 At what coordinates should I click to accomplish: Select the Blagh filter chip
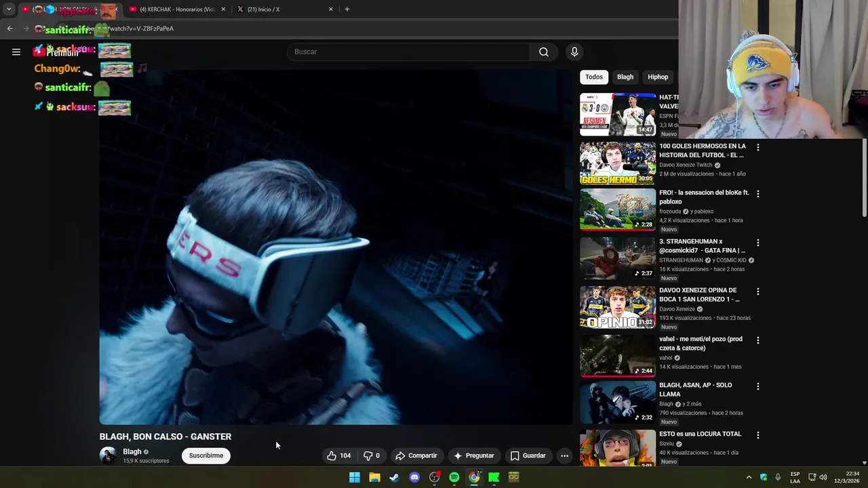[625, 77]
